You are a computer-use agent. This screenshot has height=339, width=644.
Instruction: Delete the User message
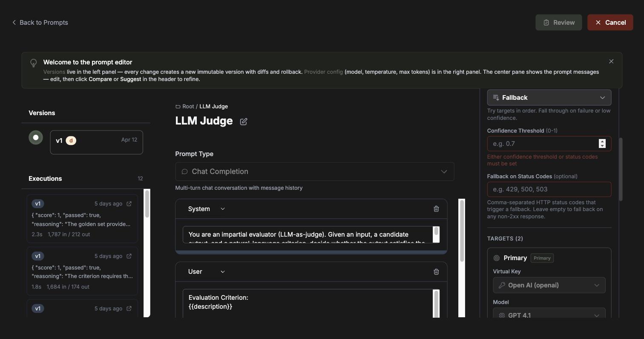coord(436,272)
